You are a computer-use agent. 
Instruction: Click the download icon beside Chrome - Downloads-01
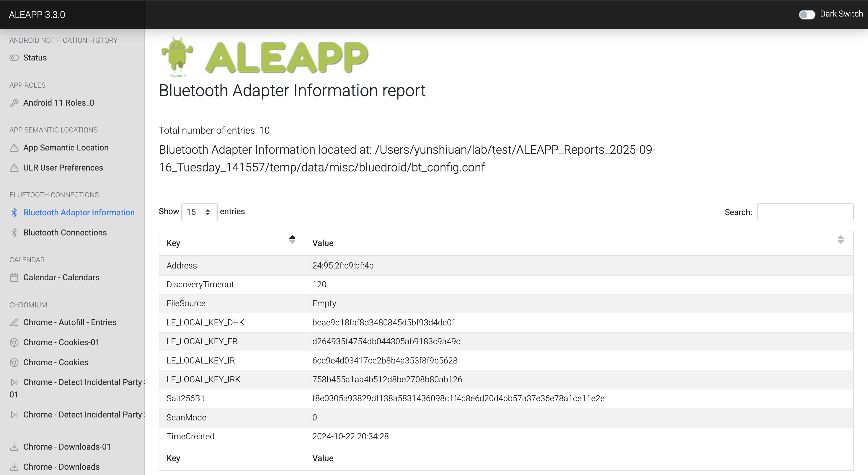[x=14, y=447]
